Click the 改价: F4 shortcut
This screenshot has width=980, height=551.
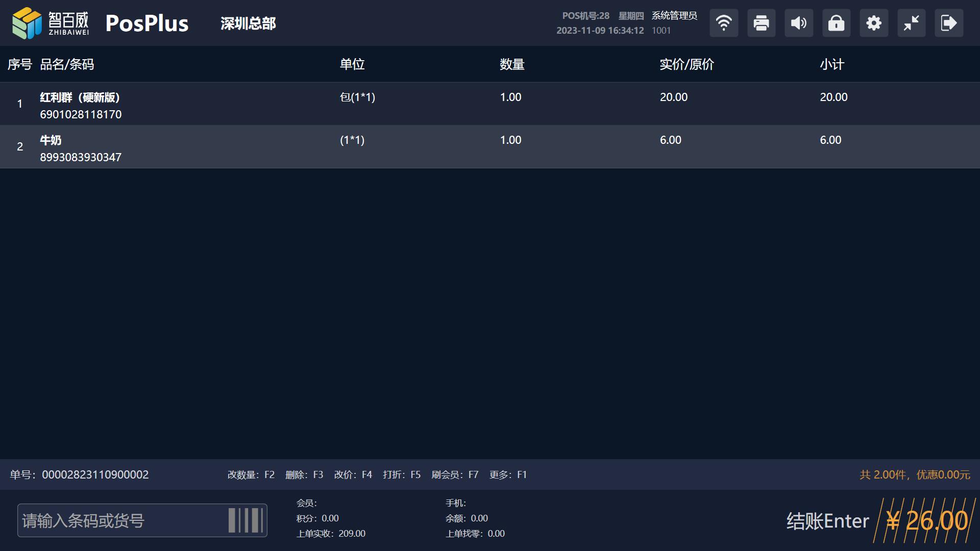click(353, 475)
